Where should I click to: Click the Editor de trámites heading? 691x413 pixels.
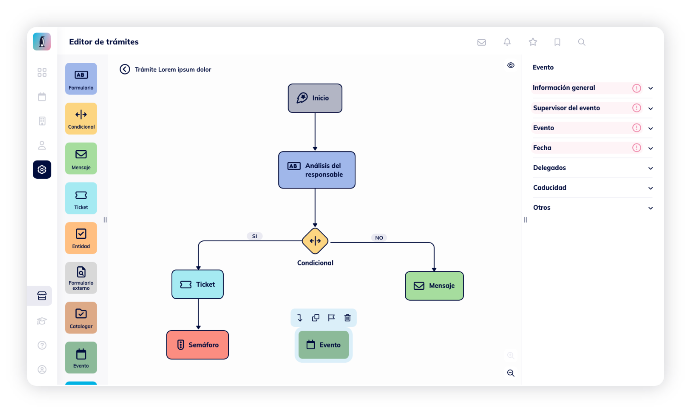[104, 42]
